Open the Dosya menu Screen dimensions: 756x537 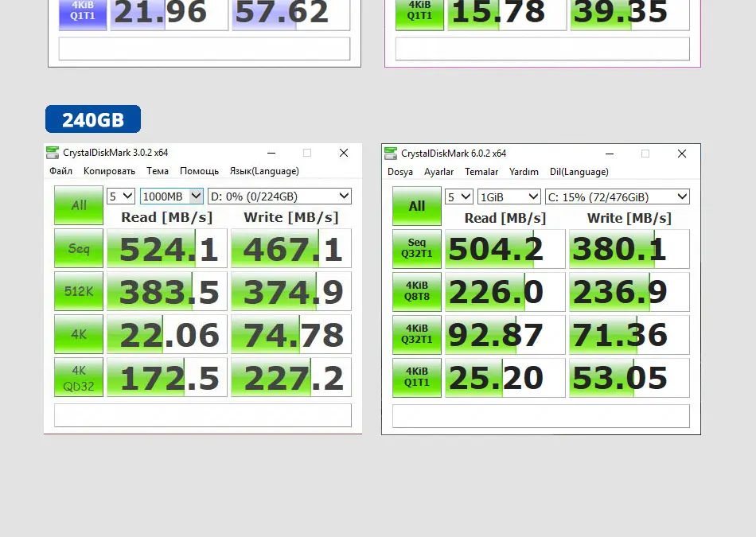click(x=400, y=172)
